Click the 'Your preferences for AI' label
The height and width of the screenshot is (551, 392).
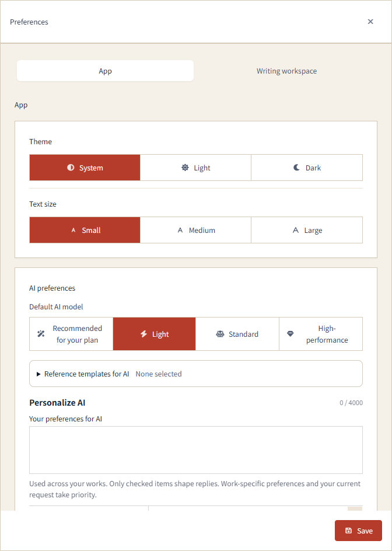tap(66, 419)
